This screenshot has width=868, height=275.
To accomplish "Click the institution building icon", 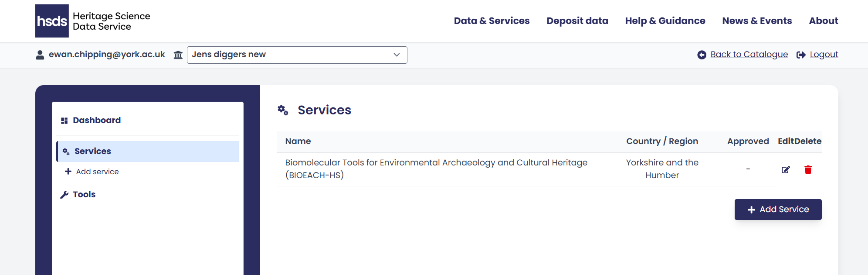I will [x=178, y=55].
